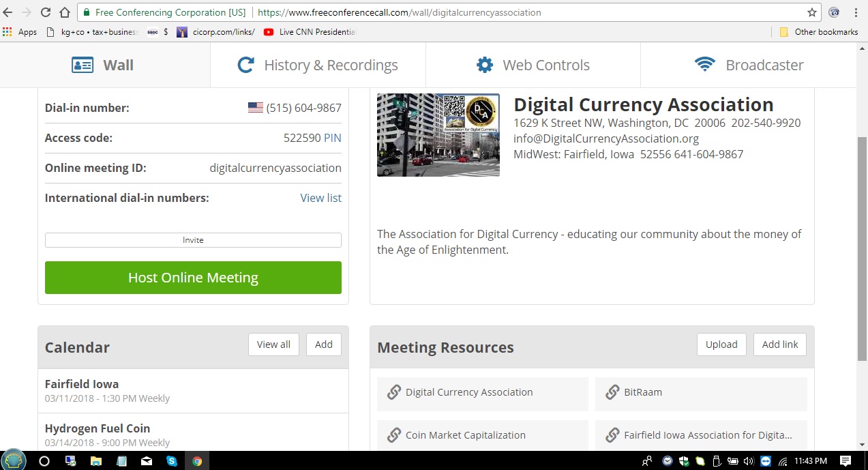Open the kg+co tax+business bookmark
Viewport: 868px width, 470px height.
[x=92, y=32]
